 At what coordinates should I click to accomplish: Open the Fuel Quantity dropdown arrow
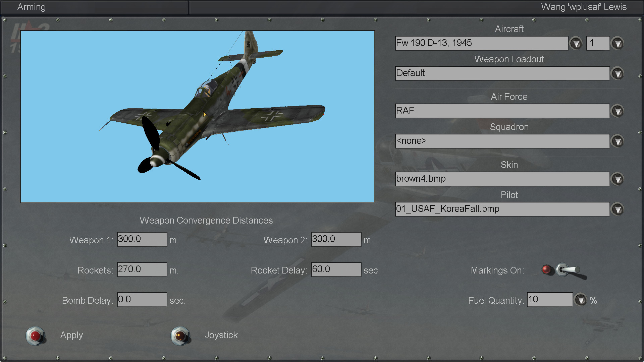click(581, 300)
